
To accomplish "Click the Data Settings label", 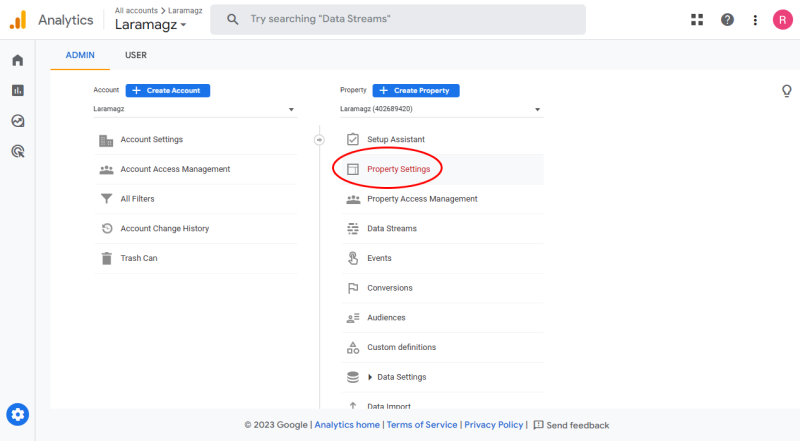I will [402, 377].
